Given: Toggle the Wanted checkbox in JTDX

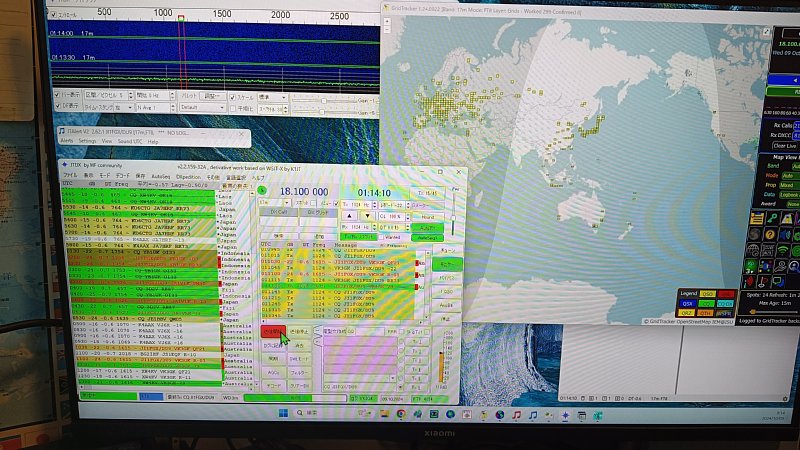Looking at the screenshot, I should tap(381, 237).
